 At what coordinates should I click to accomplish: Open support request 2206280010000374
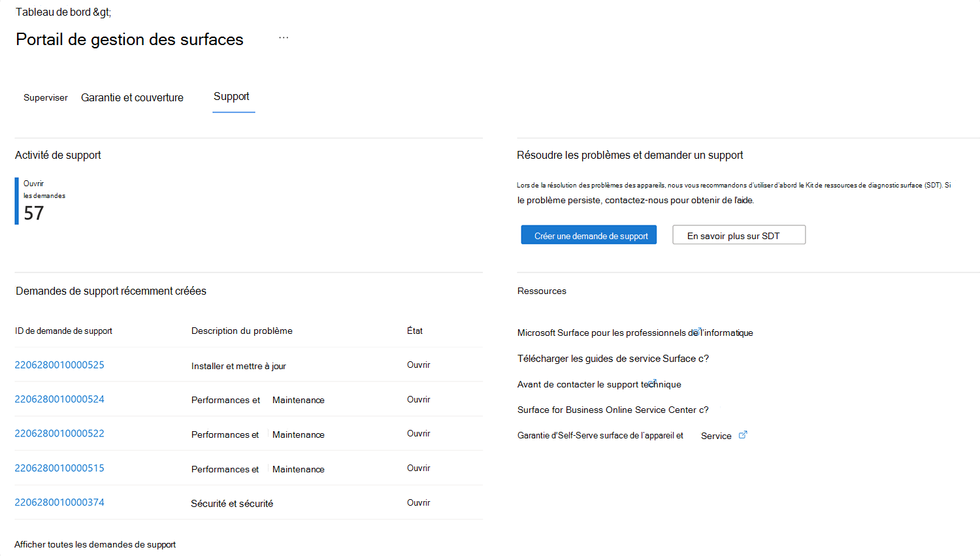(59, 502)
